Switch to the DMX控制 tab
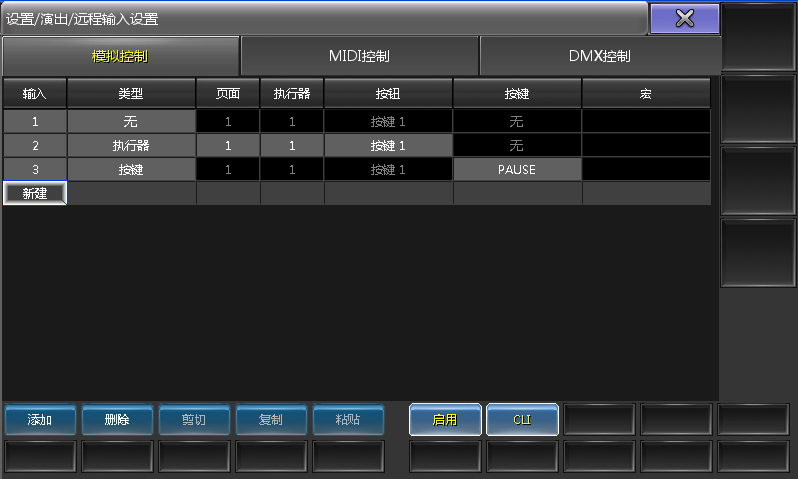This screenshot has width=798, height=479. coord(599,56)
